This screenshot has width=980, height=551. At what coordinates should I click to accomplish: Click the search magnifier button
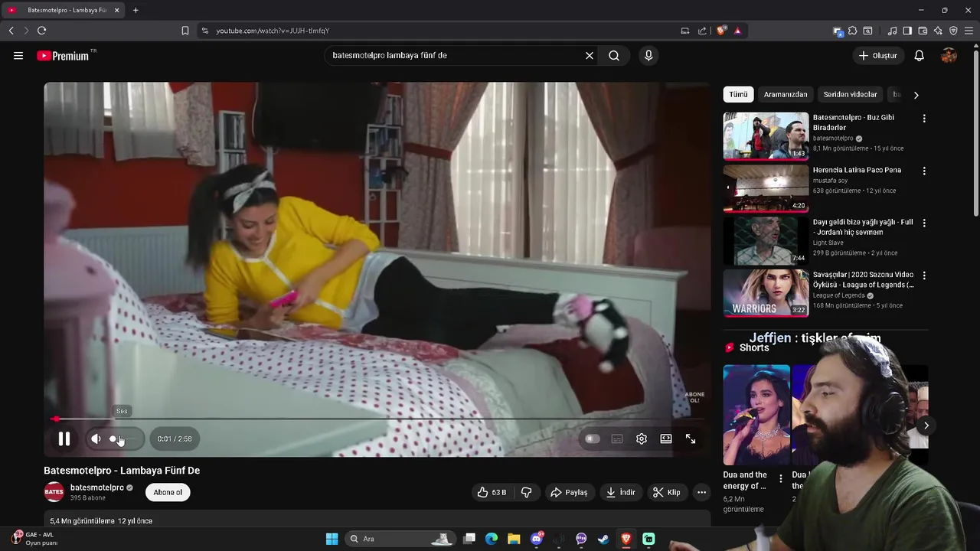coord(614,55)
